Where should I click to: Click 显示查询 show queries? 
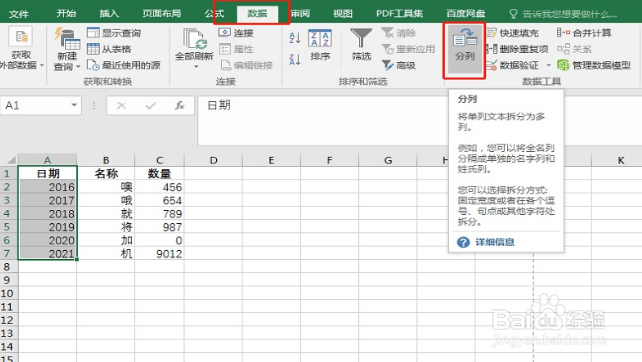click(x=114, y=33)
